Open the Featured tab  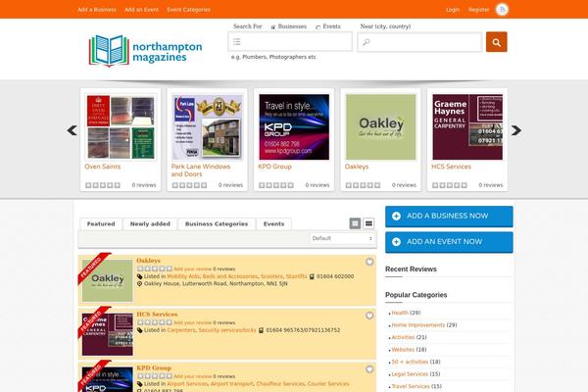click(x=101, y=224)
